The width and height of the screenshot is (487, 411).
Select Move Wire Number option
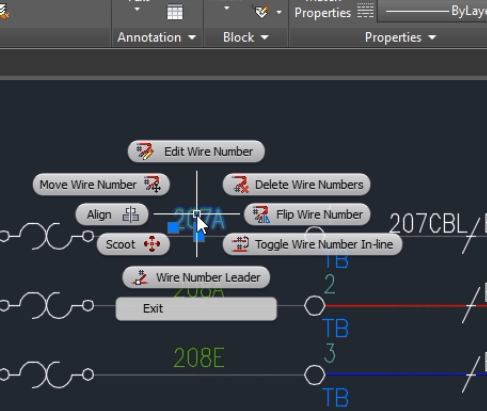101,184
